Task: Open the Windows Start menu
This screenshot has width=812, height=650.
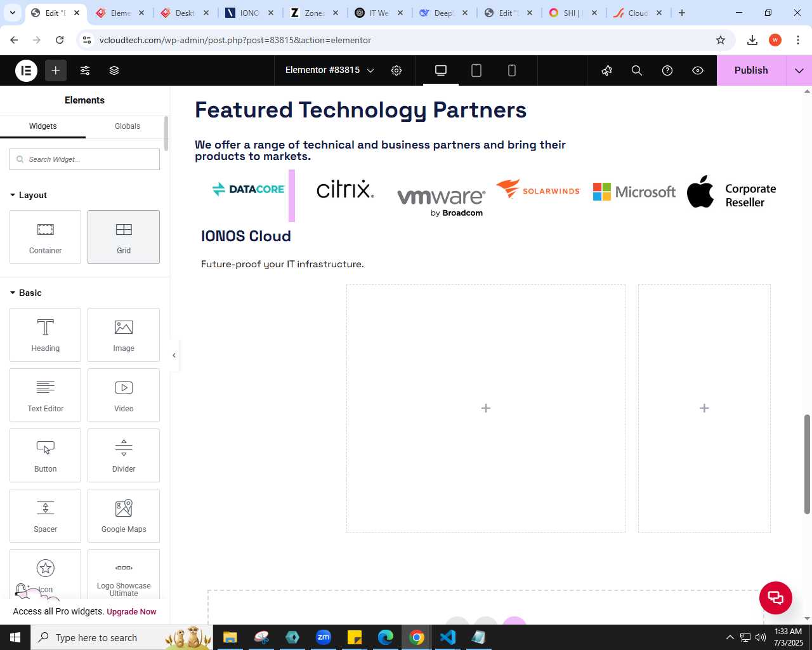Action: (15, 637)
